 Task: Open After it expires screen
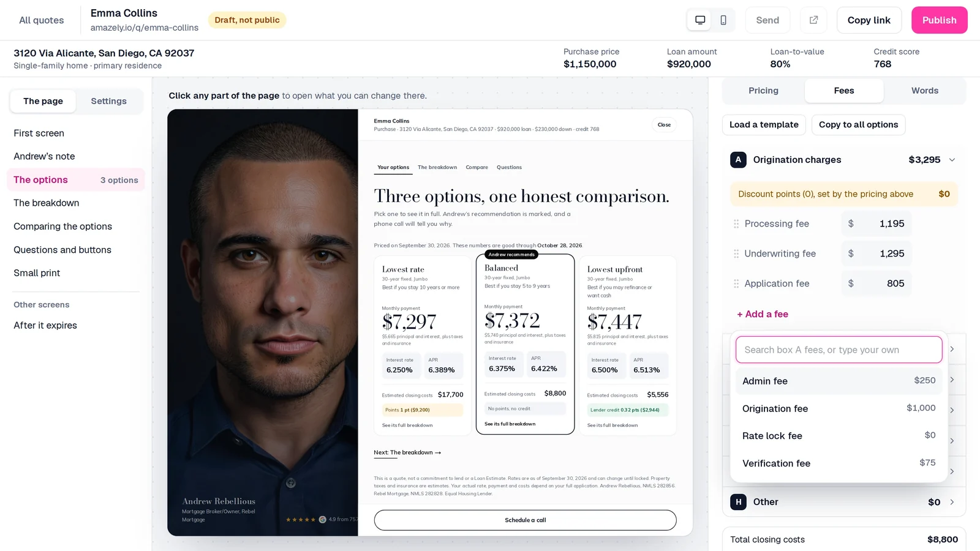pyautogui.click(x=76, y=325)
